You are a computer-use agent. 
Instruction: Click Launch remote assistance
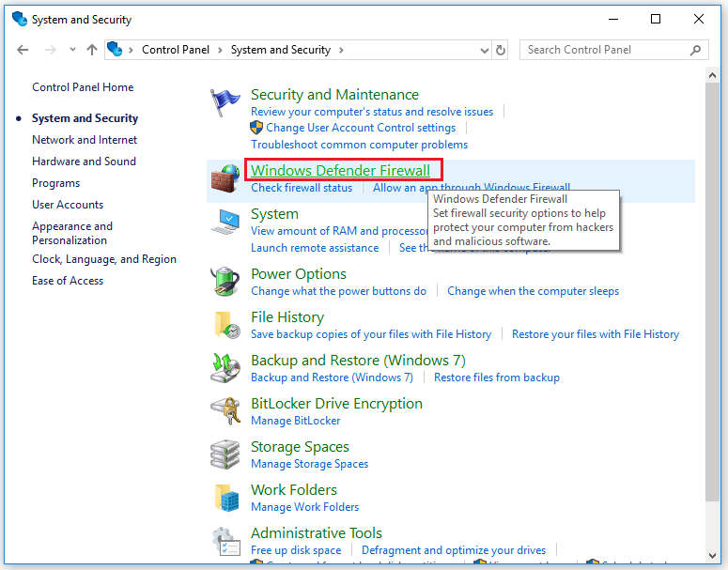tap(315, 248)
